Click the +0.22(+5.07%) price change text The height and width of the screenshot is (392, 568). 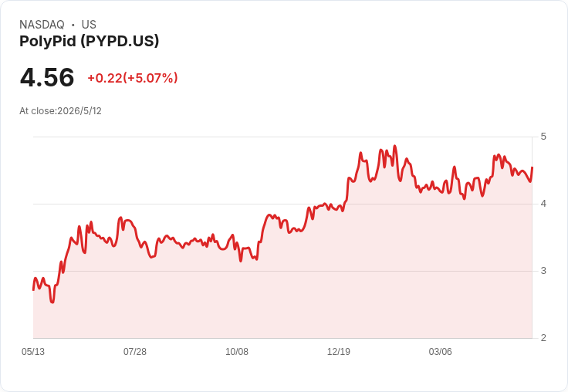click(x=133, y=78)
